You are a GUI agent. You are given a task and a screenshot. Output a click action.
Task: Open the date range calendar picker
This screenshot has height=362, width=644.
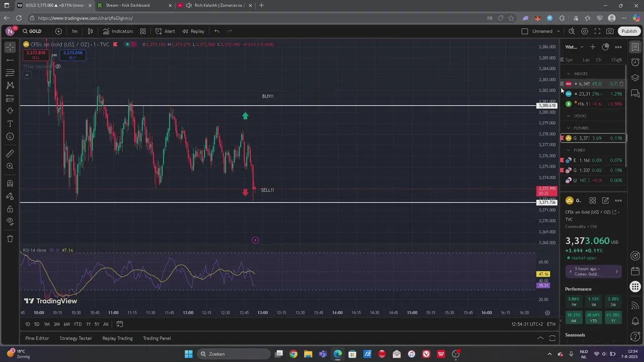(x=120, y=324)
